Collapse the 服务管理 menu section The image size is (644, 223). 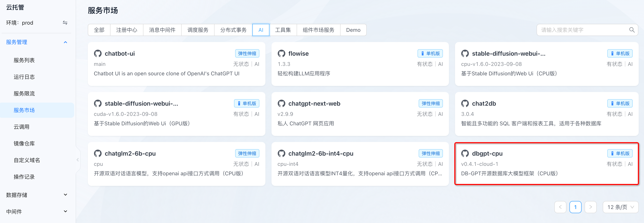pyautogui.click(x=65, y=42)
